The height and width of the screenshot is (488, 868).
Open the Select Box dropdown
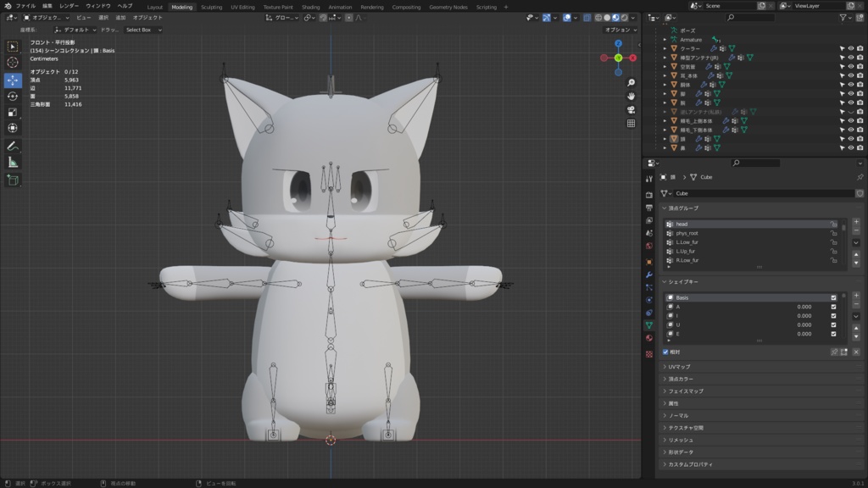[142, 30]
